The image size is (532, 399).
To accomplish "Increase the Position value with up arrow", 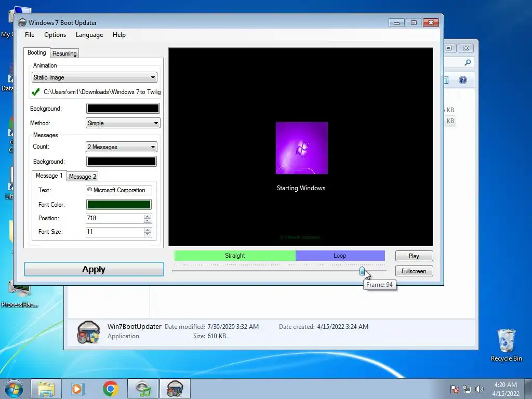I will click(x=147, y=216).
